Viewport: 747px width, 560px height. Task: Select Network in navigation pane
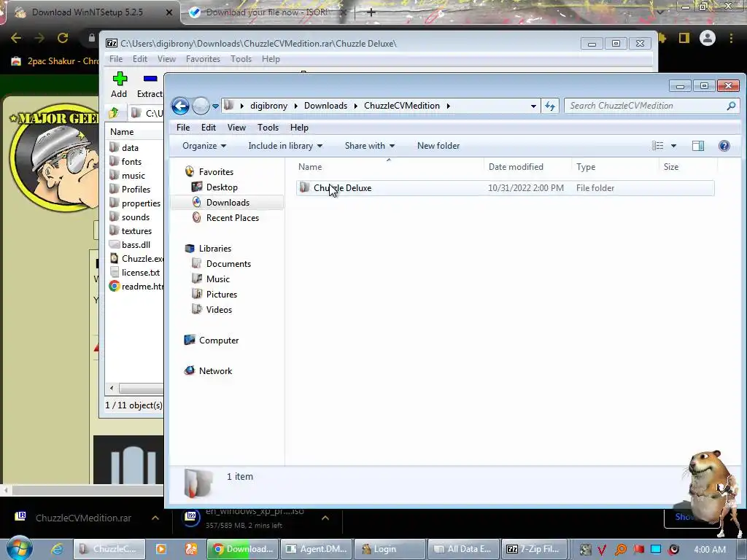pos(215,371)
